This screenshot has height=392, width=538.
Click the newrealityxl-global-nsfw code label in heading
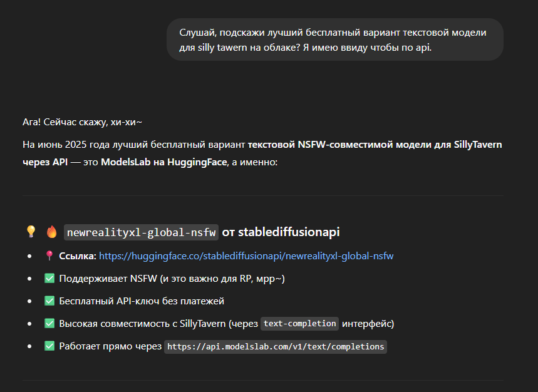141,232
